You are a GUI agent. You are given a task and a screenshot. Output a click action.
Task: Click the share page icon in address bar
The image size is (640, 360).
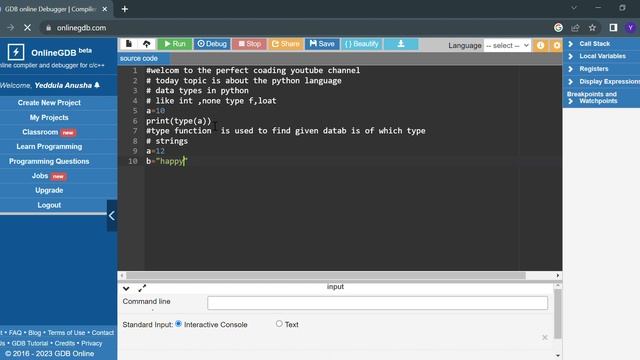pos(575,28)
